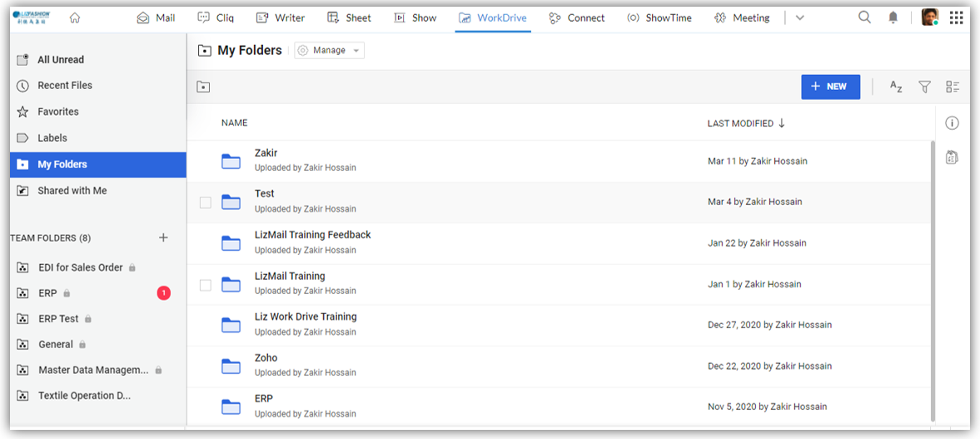This screenshot has height=439, width=980.
Task: Open the user profile avatar
Action: (929, 17)
